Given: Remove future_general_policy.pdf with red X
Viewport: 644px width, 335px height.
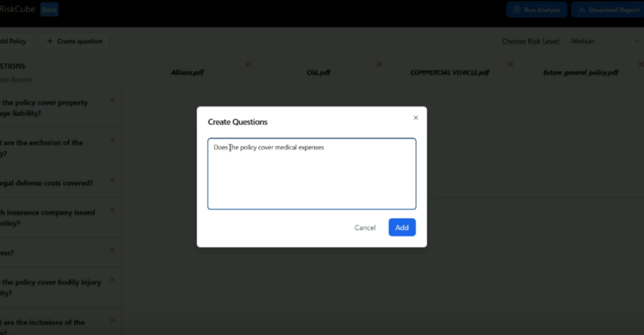Looking at the screenshot, I should 641,64.
